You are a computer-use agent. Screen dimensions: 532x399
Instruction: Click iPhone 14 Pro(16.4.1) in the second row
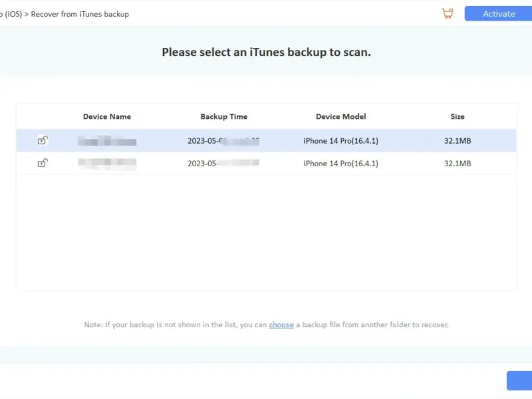tap(340, 164)
